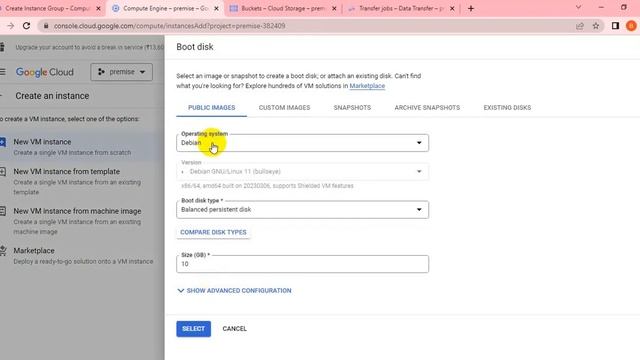Expand the Operating system dropdown
Viewport: 640px width, 360px height.
tap(302, 143)
